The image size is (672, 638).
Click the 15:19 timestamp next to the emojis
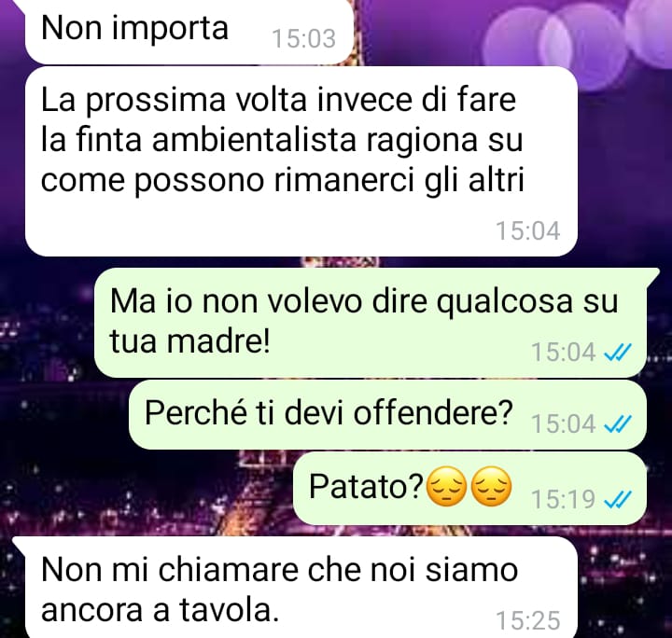(563, 499)
